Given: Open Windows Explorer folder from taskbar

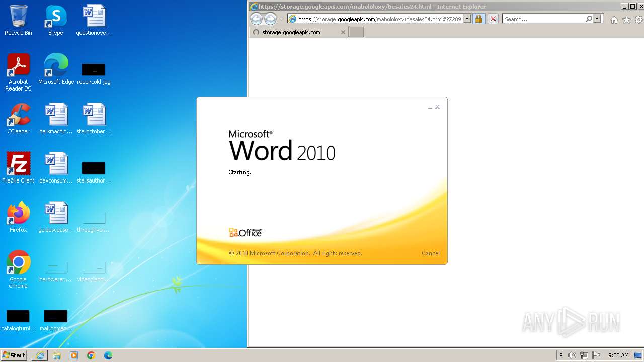Looking at the screenshot, I should (57, 355).
